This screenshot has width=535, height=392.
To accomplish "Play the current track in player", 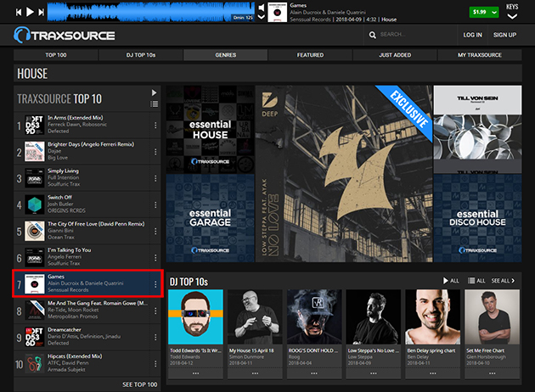I will (30, 12).
